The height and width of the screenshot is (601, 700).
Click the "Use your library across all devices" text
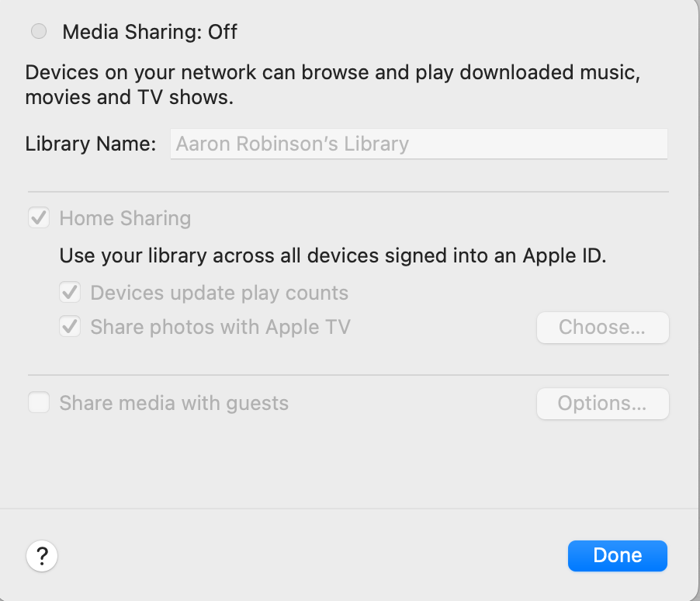coord(332,255)
